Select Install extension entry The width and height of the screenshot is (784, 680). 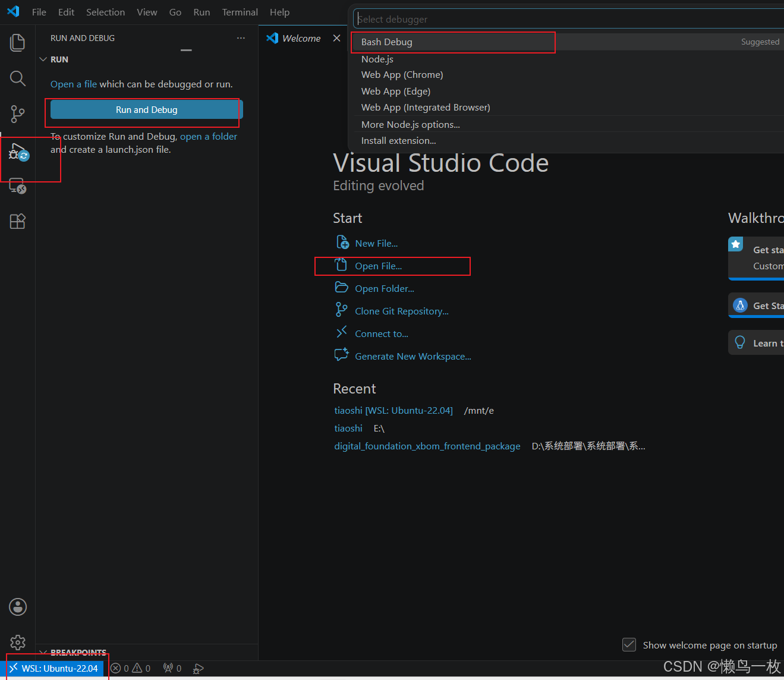(568, 140)
